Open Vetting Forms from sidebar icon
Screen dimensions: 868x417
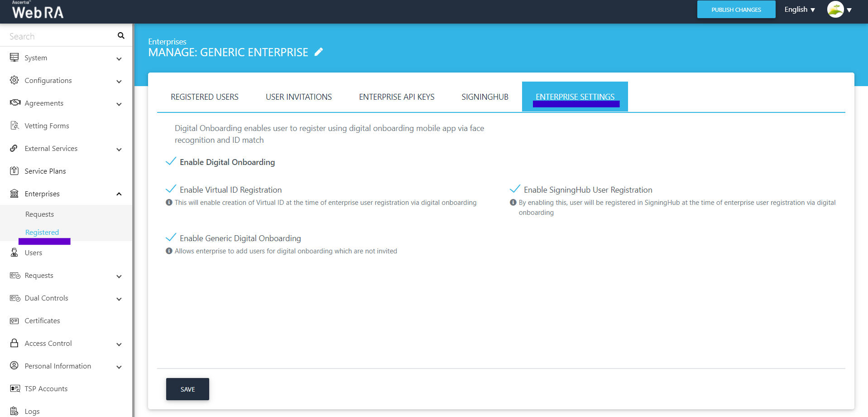[14, 126]
